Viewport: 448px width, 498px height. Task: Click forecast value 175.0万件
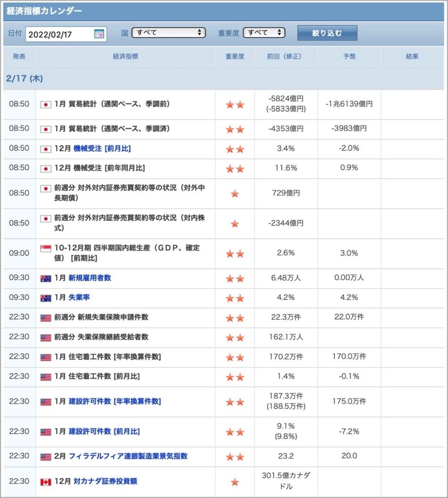coord(349,401)
